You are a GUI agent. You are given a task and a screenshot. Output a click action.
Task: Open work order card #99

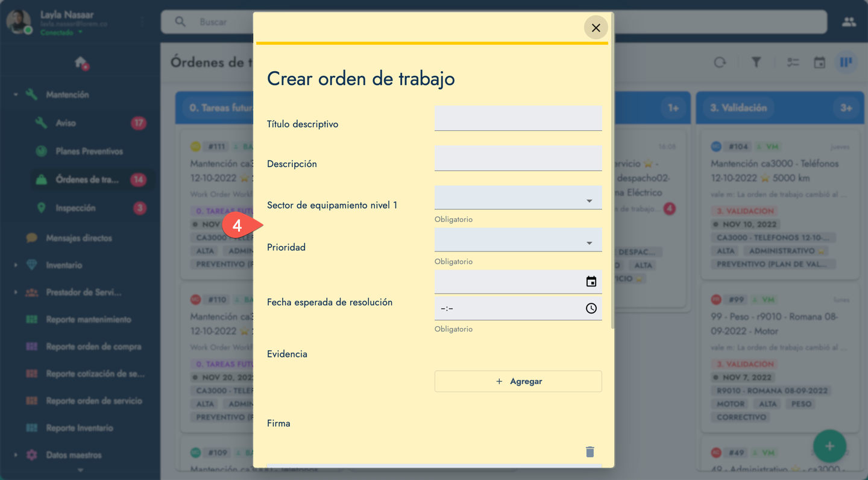tap(780, 358)
